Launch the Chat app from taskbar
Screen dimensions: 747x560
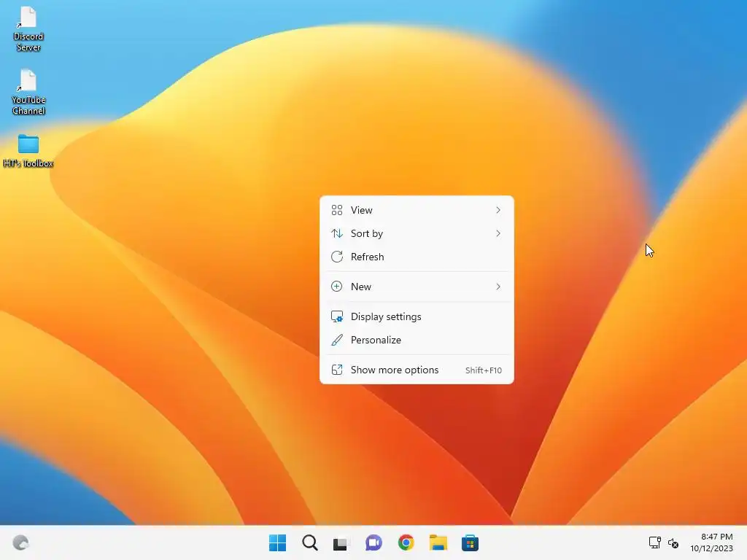click(x=373, y=542)
